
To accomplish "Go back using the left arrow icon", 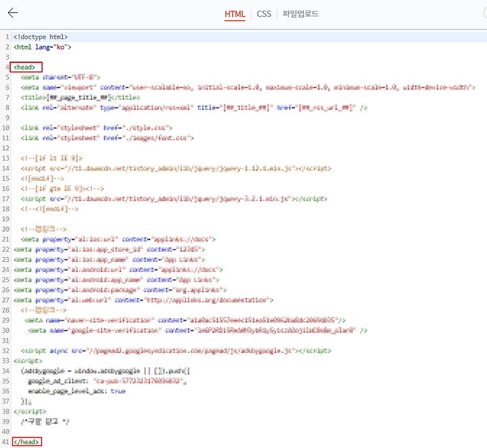I will click(13, 13).
